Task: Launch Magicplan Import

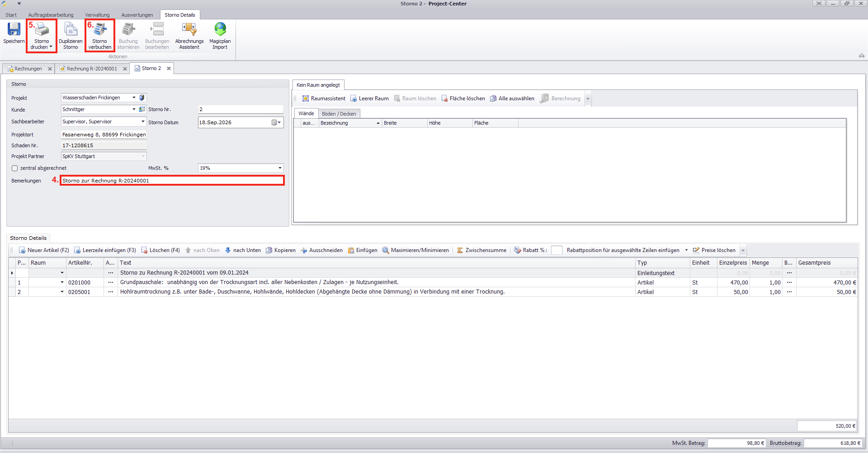Action: click(220, 35)
